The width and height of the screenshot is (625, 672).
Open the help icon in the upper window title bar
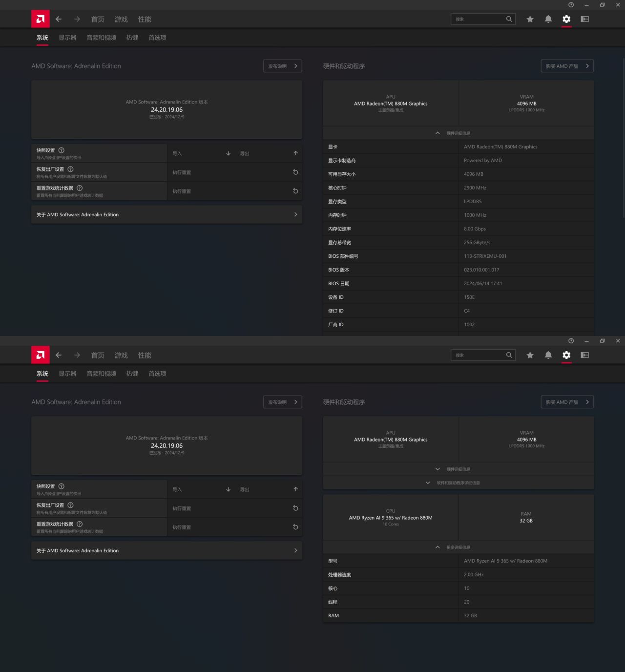(x=571, y=5)
